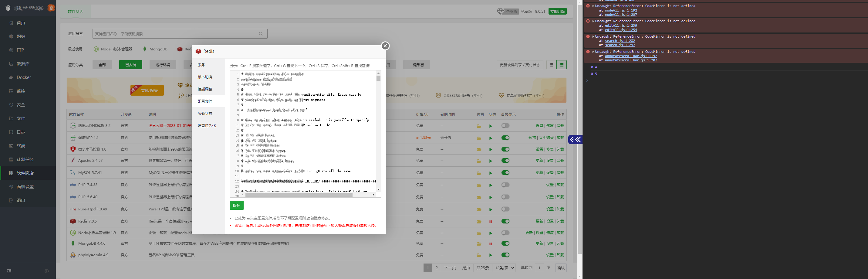Click the green running icon for PHP-5.6.40
868x279 pixels.
[491, 197]
